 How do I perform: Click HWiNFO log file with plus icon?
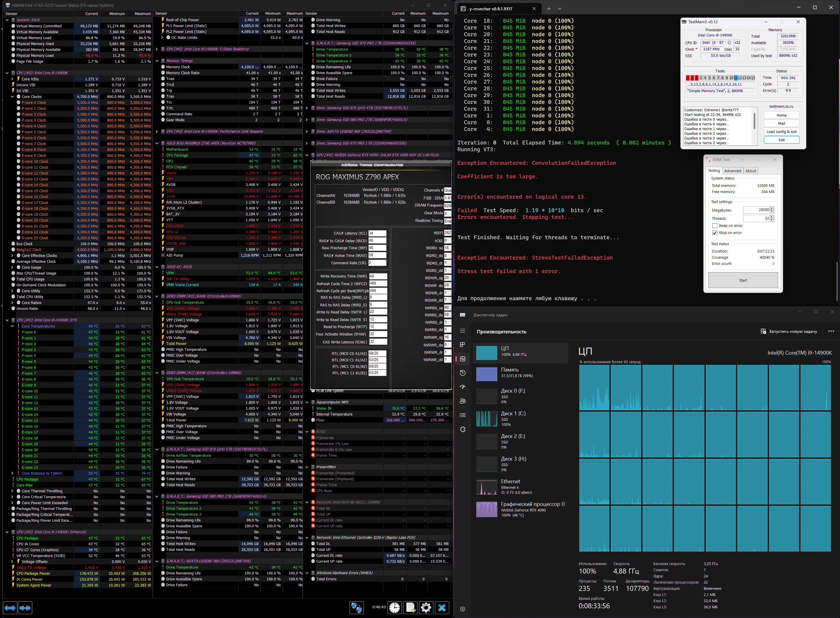pyautogui.click(x=410, y=607)
